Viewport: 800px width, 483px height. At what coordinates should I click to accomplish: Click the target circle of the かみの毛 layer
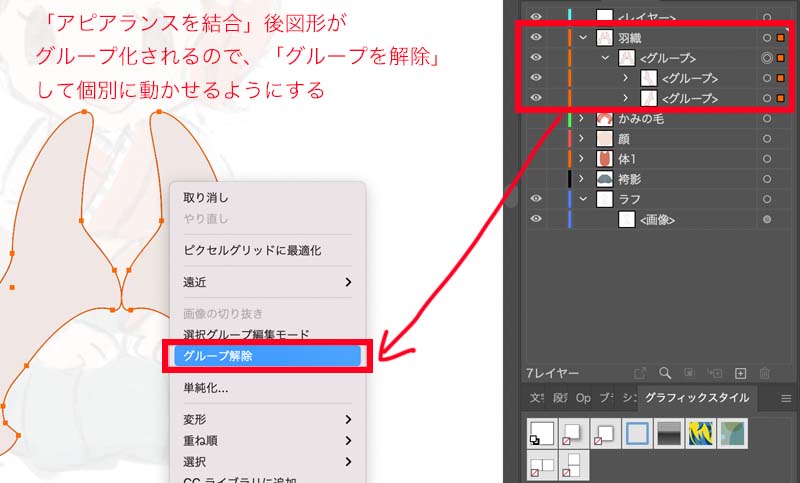[x=767, y=118]
